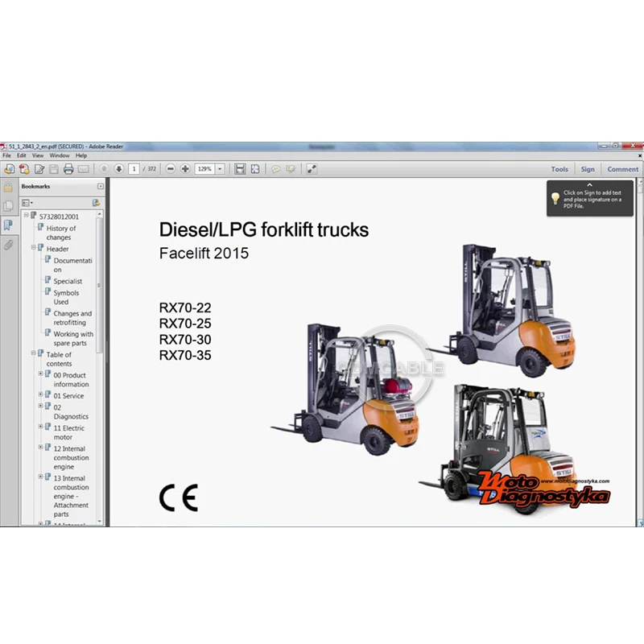The height and width of the screenshot is (644, 644).
Task: Click the find current bookmark icon
Action: (x=96, y=203)
